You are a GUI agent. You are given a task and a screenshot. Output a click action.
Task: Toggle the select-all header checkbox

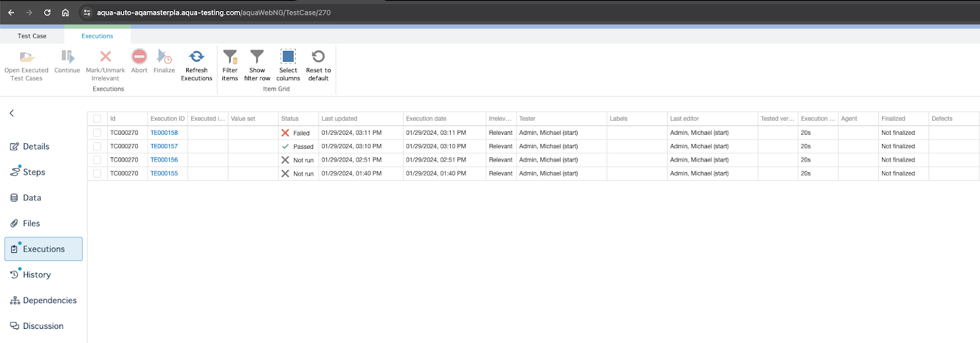click(97, 119)
